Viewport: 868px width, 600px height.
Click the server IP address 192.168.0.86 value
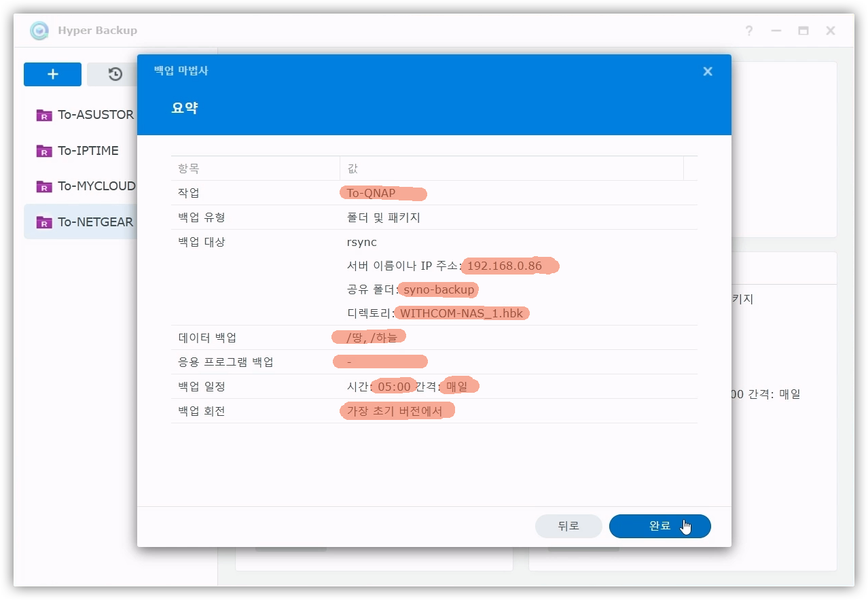(504, 266)
